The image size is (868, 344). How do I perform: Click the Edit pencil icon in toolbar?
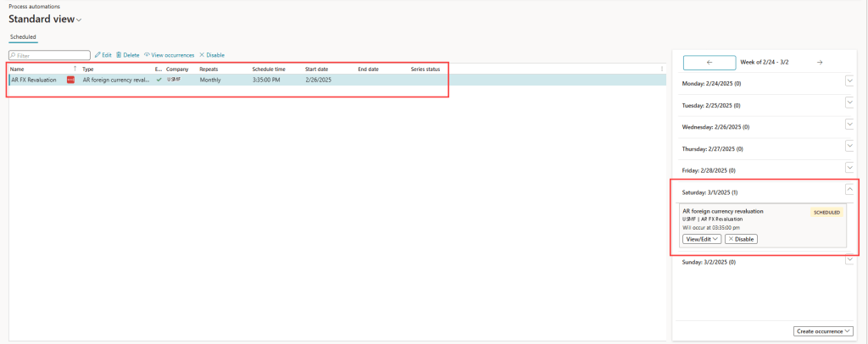(97, 55)
